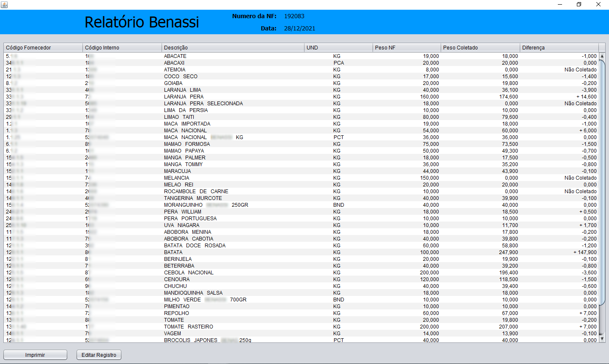The width and height of the screenshot is (609, 364).
Task: Select the MELAO REI row
Action: (301, 185)
